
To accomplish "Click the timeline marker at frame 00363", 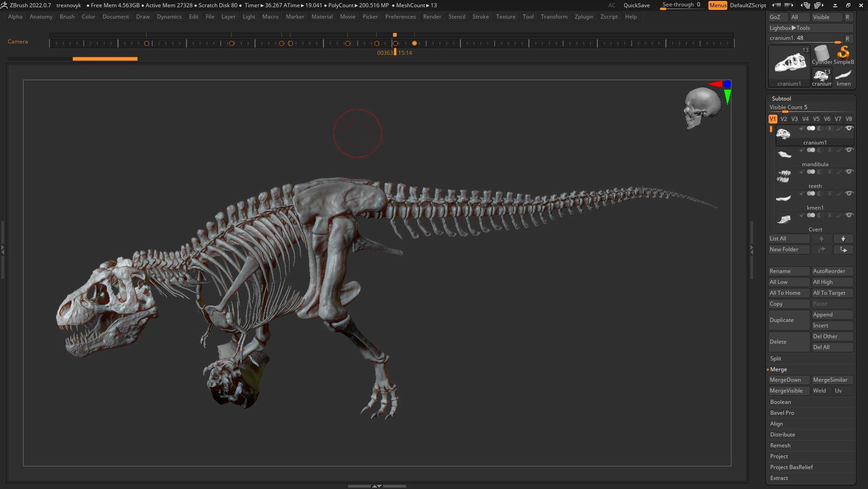I will point(394,43).
